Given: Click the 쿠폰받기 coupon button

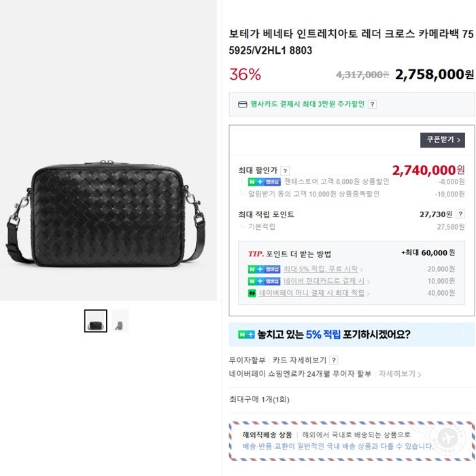Looking at the screenshot, I should [x=442, y=140].
